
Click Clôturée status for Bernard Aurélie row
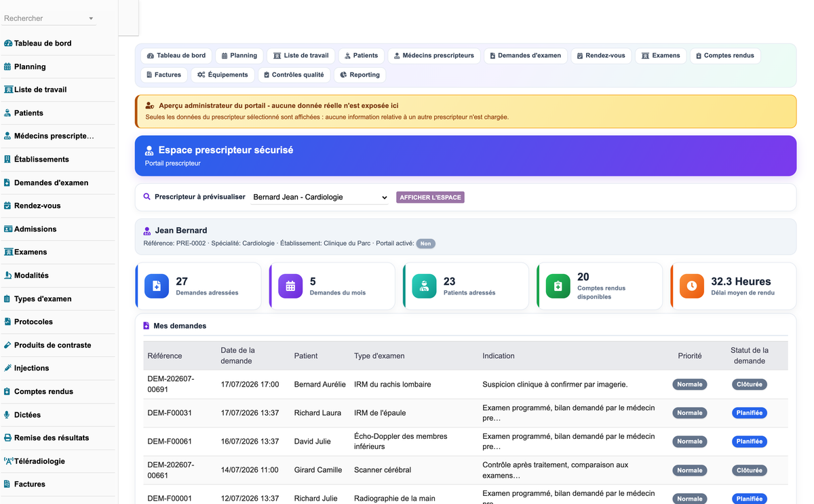[750, 384]
